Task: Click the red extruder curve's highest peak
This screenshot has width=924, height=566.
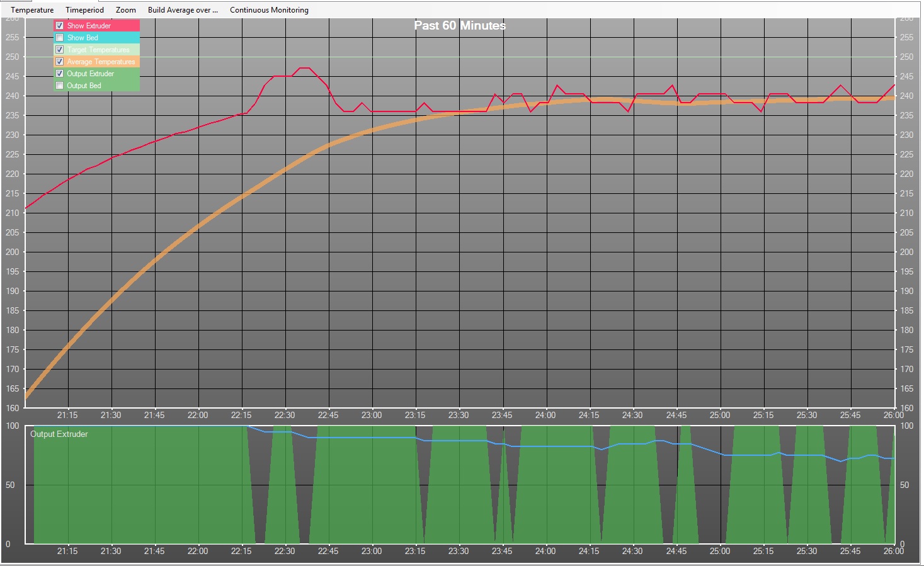Action: click(x=304, y=68)
